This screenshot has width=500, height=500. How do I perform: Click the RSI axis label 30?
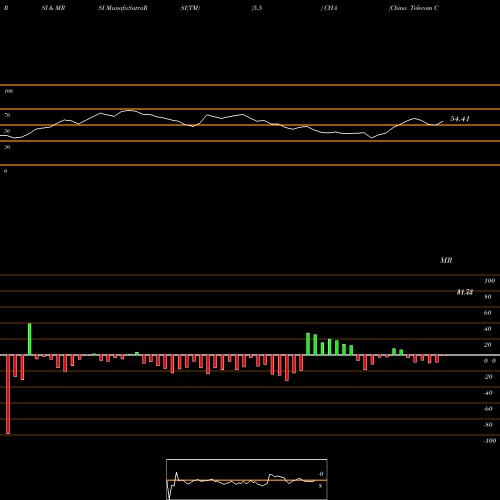pos(7,147)
